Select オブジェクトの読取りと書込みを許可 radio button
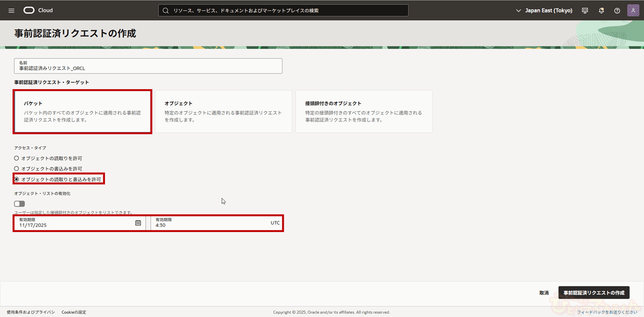 pos(17,179)
